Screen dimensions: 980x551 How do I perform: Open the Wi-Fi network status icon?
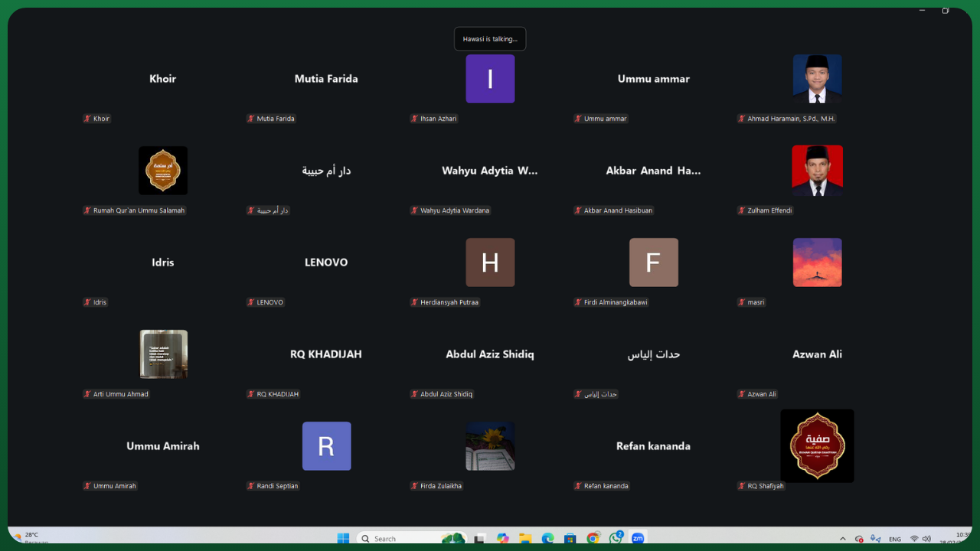click(913, 538)
